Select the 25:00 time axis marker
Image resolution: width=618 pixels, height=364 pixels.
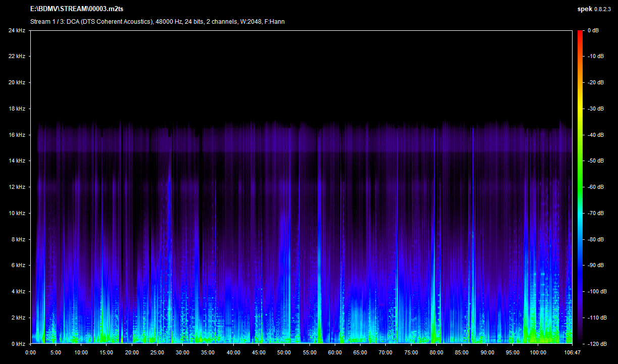(x=157, y=352)
